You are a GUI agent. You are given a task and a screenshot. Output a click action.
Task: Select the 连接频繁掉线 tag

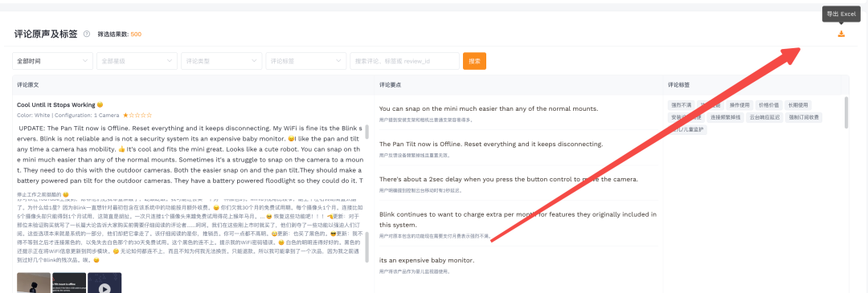(x=725, y=117)
